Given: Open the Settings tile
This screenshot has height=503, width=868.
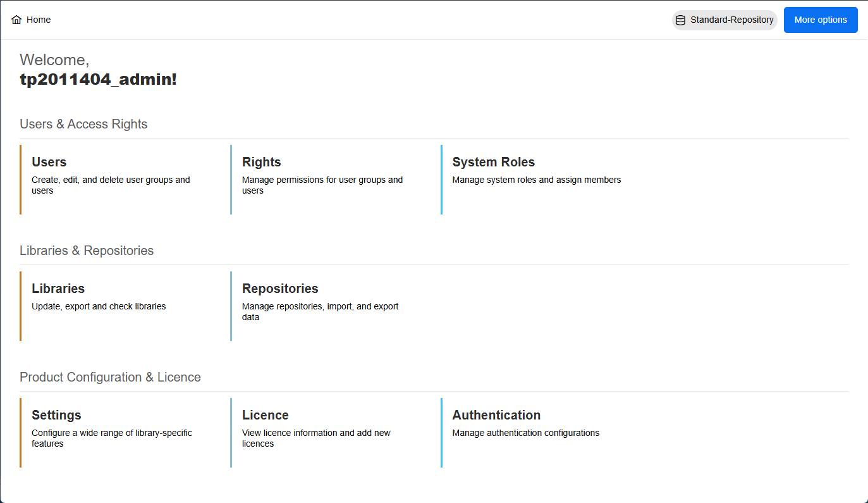Looking at the screenshot, I should (x=56, y=415).
